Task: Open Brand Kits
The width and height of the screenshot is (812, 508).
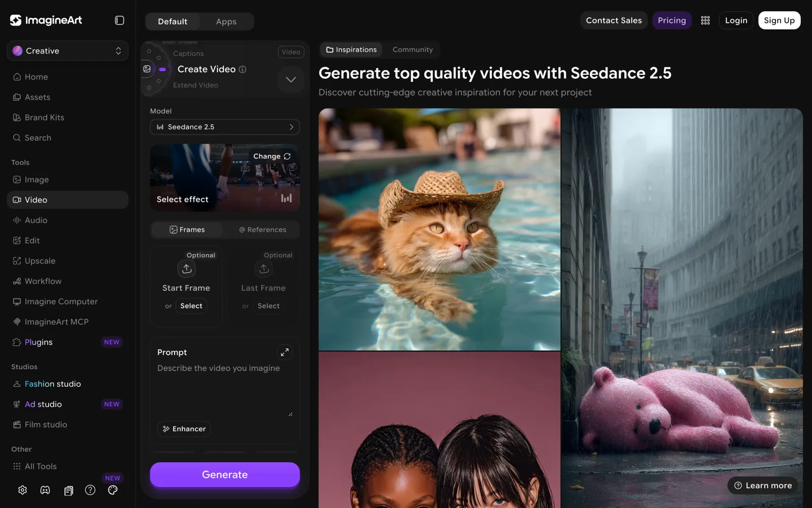Action: point(67,117)
